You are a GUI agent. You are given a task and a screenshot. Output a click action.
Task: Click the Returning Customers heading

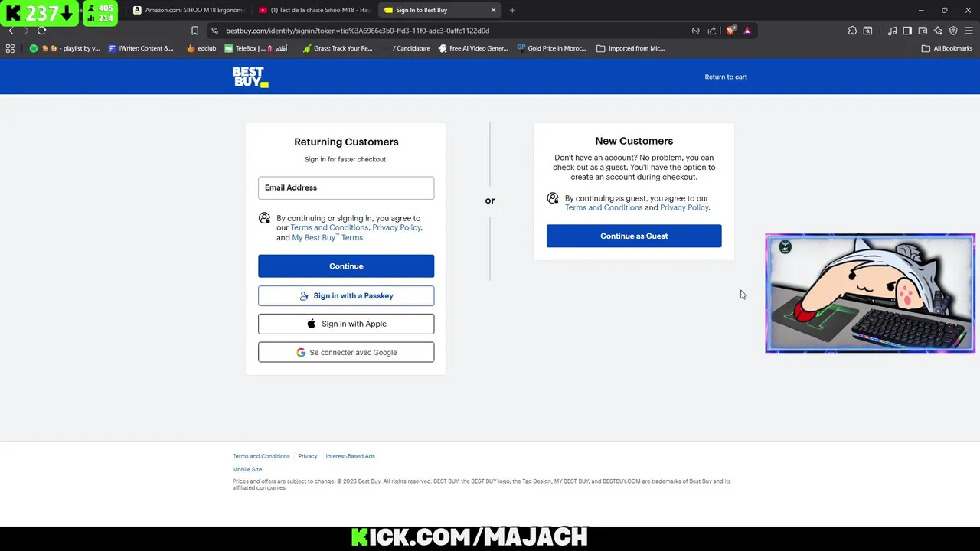pyautogui.click(x=346, y=142)
